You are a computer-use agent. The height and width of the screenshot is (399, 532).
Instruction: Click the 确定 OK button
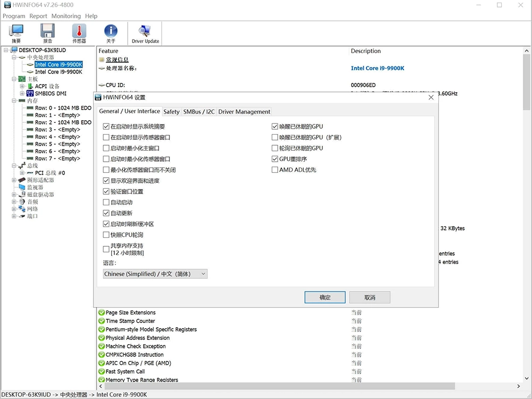click(x=325, y=297)
